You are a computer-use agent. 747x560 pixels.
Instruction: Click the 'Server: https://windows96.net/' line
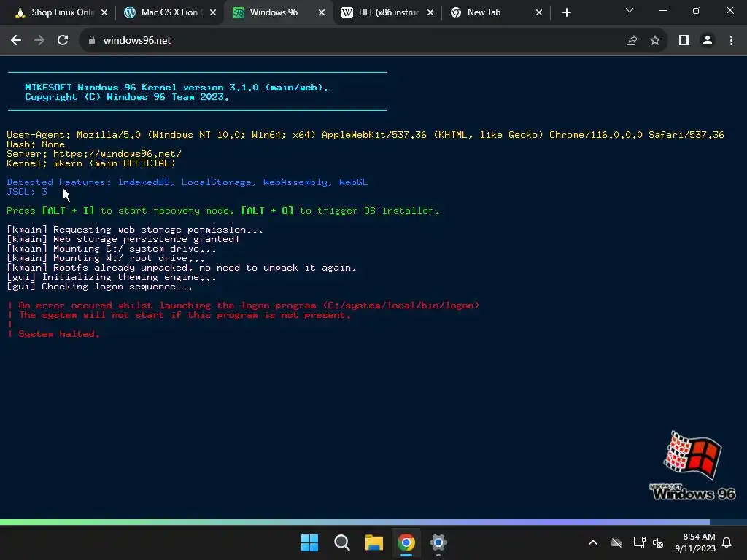pos(94,154)
